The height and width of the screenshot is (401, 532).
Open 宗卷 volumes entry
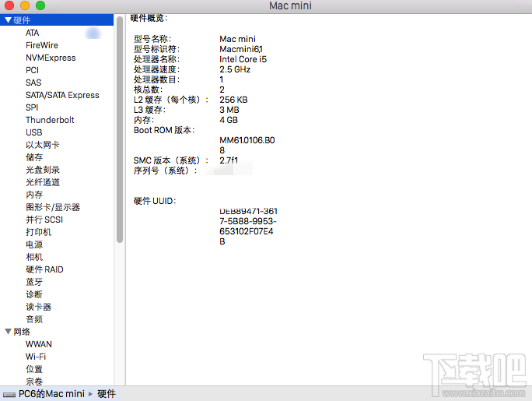click(34, 382)
